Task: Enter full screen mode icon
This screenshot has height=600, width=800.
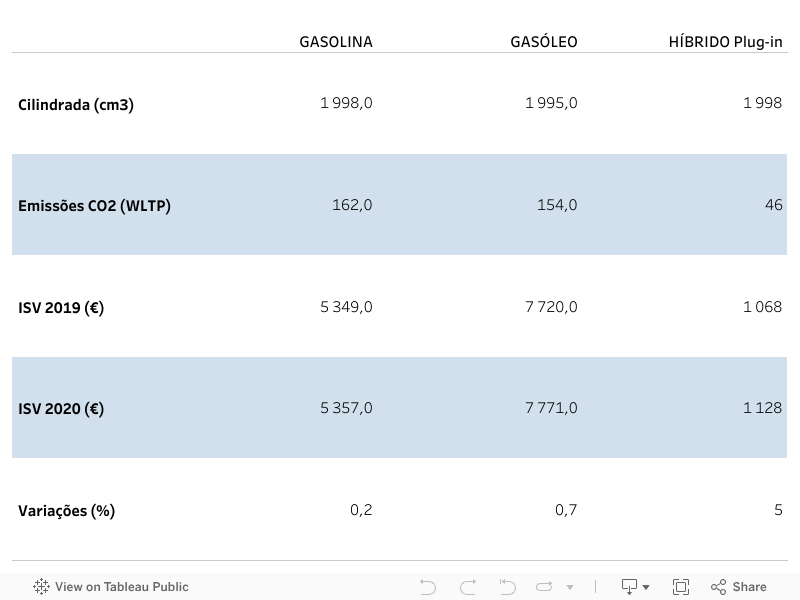Action: [x=681, y=587]
